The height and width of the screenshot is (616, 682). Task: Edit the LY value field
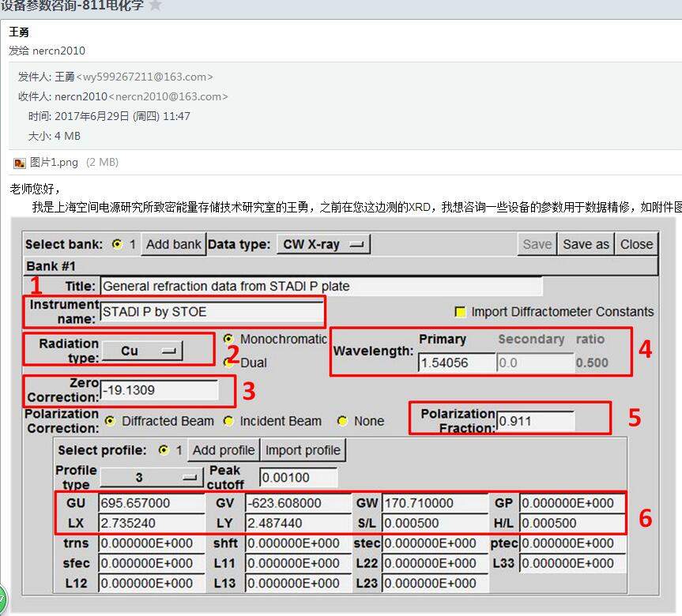298,523
